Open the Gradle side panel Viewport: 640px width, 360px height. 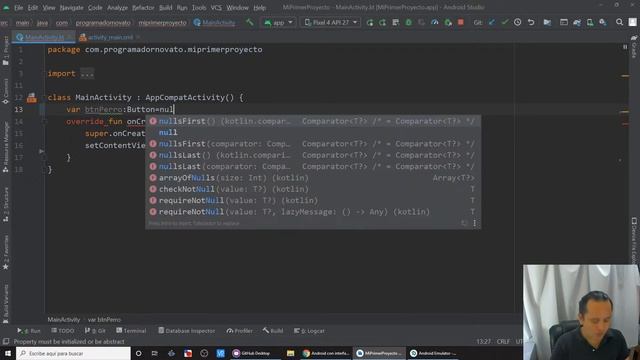(x=634, y=47)
